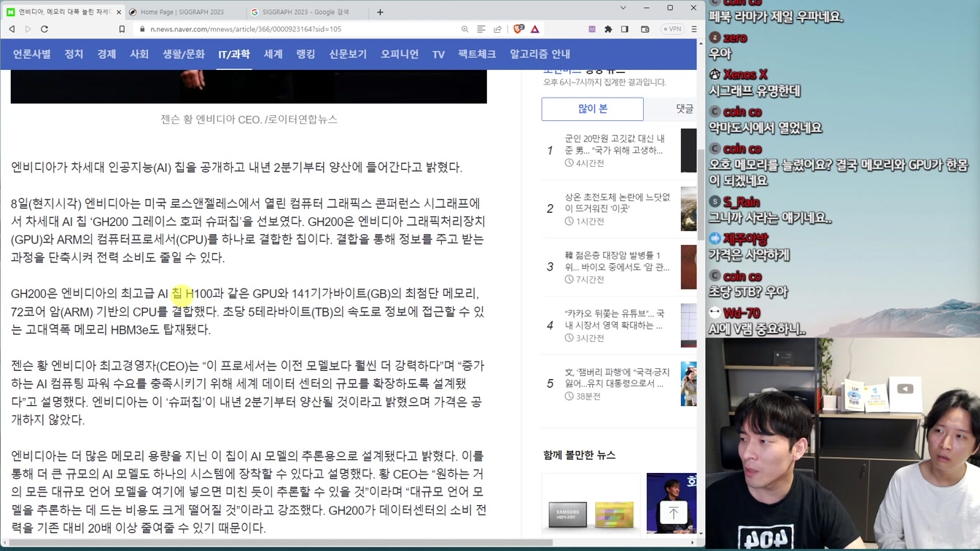Open the 언론사별 menu
Screen dimensions: 980x551
click(31, 54)
